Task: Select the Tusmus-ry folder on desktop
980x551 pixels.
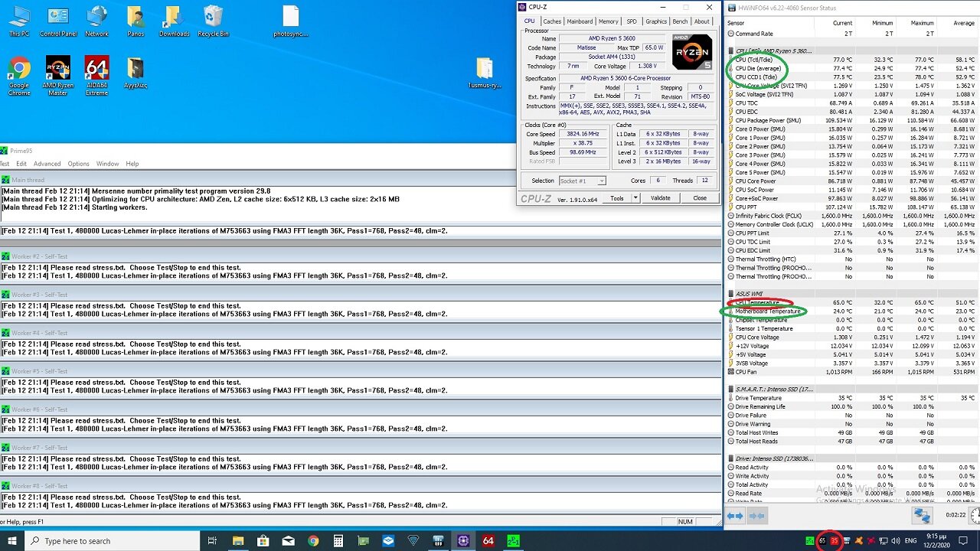Action: (484, 73)
